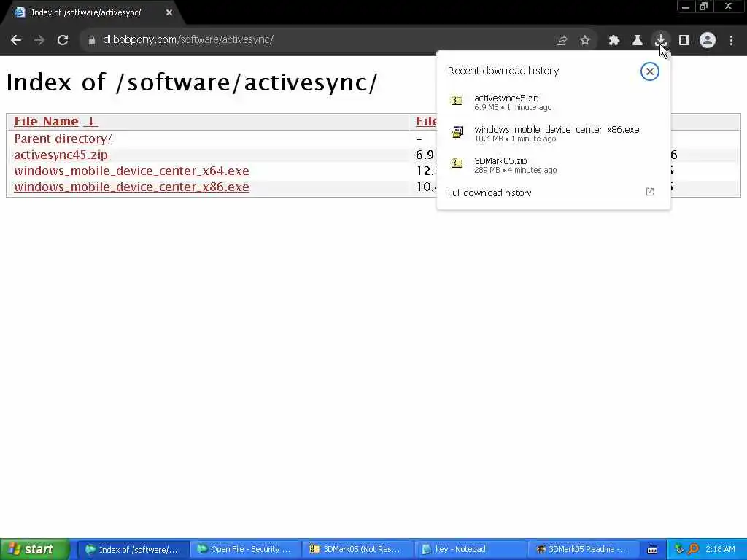
Task: Switch to 3DMark05 Readme taskbar item
Action: tap(582, 550)
